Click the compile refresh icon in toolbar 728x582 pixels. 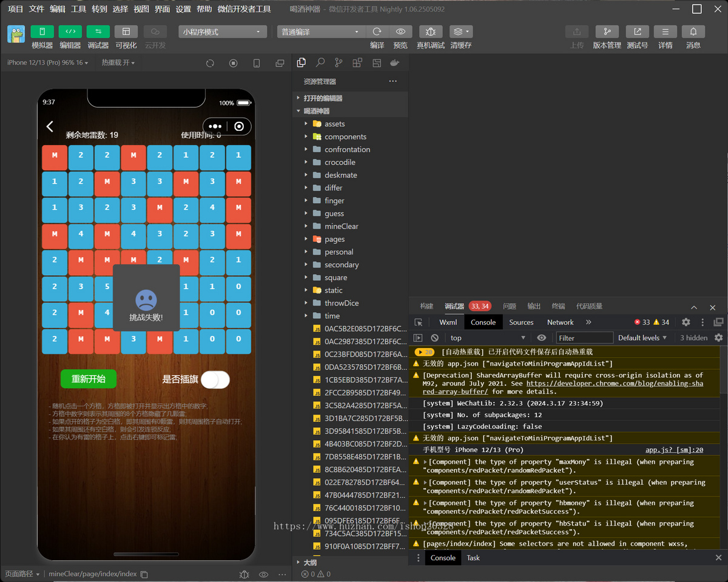click(x=377, y=32)
